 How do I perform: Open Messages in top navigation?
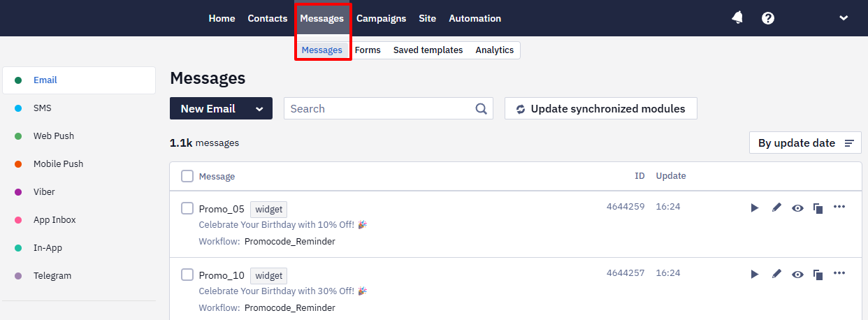point(322,18)
